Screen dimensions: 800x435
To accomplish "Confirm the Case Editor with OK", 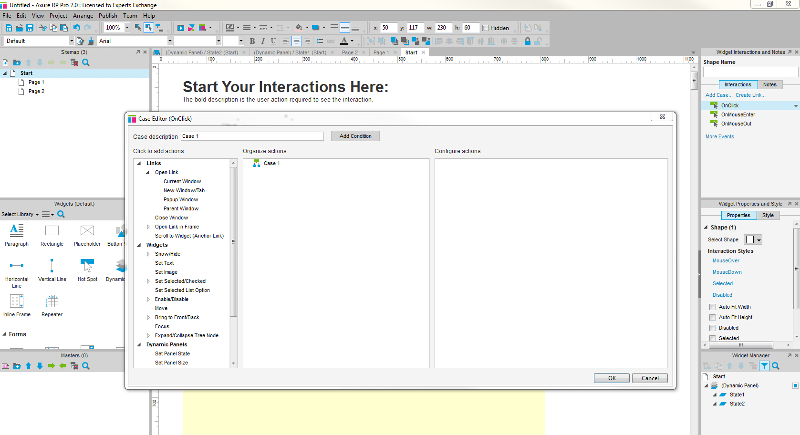I will pos(611,378).
